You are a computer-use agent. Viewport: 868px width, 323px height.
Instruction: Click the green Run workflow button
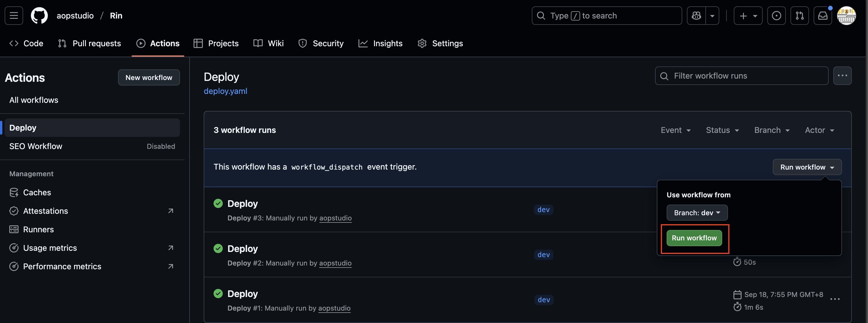[694, 238]
